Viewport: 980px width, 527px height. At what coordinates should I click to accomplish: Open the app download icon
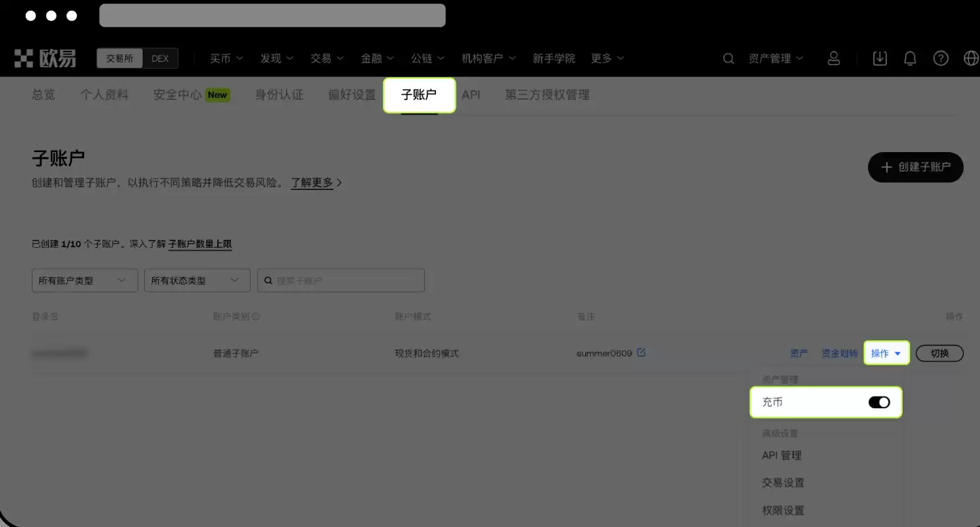click(879, 58)
